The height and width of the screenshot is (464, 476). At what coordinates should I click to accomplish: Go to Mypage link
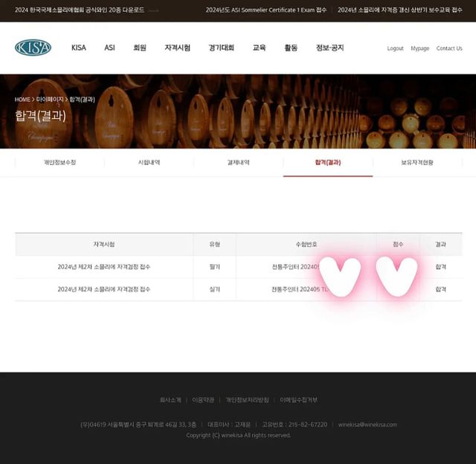(x=419, y=48)
